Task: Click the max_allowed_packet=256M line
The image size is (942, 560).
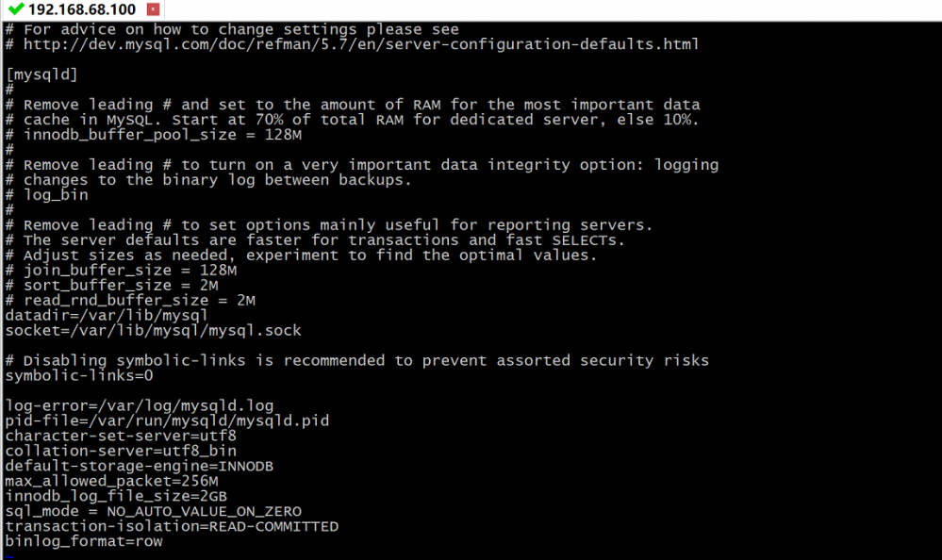Action: 112,482
